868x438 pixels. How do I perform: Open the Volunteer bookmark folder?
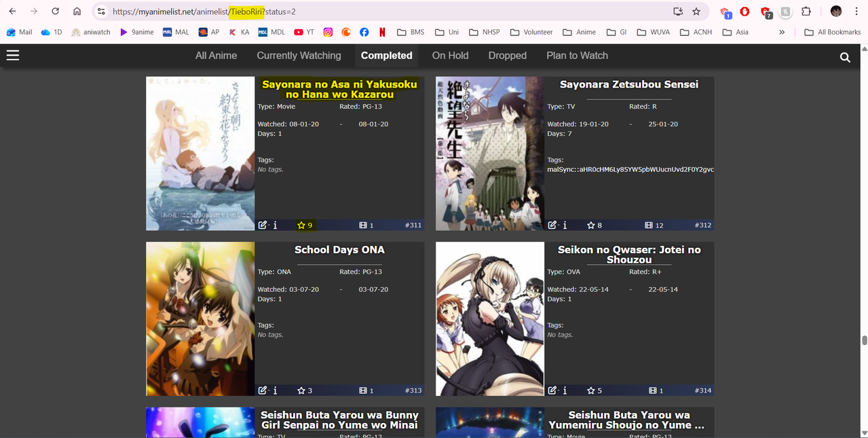(x=531, y=32)
